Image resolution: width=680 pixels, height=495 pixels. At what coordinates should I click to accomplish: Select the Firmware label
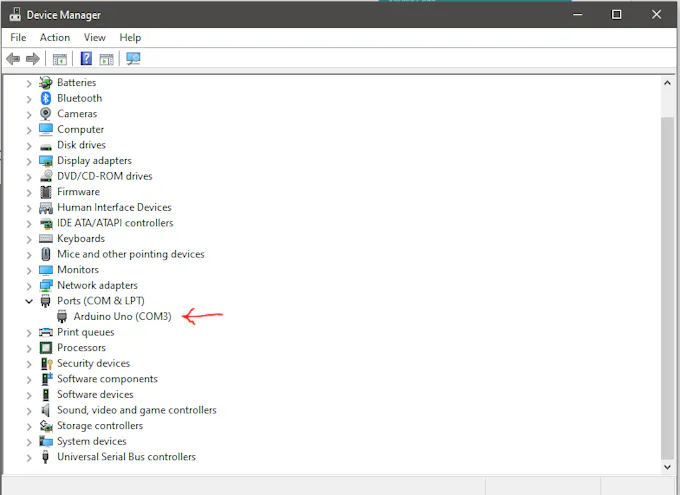tap(78, 192)
